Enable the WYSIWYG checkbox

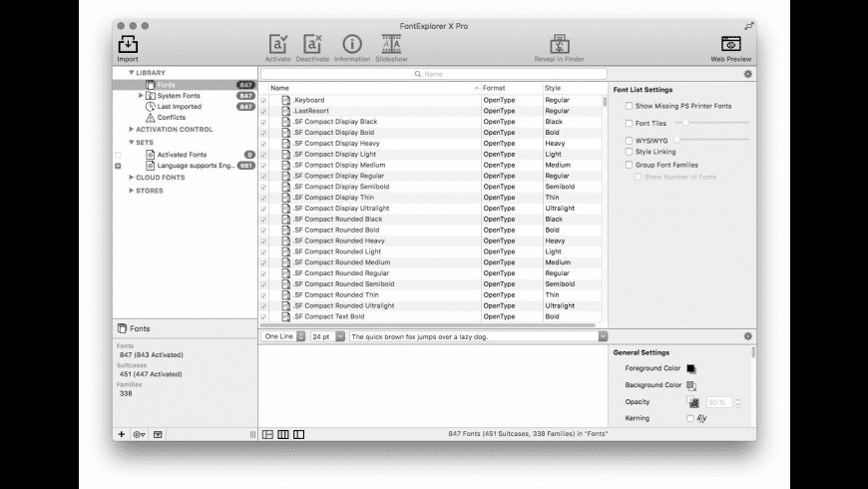pyautogui.click(x=629, y=141)
